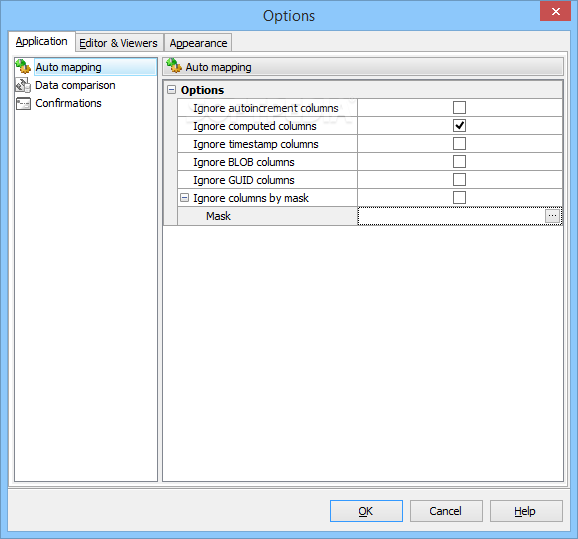
Task: Switch to the Application tab
Action: click(x=42, y=41)
